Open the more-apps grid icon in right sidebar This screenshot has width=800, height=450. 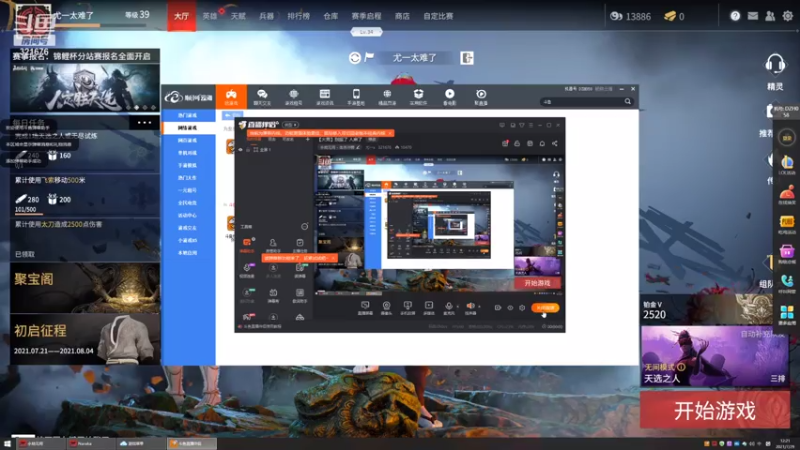[x=787, y=311]
